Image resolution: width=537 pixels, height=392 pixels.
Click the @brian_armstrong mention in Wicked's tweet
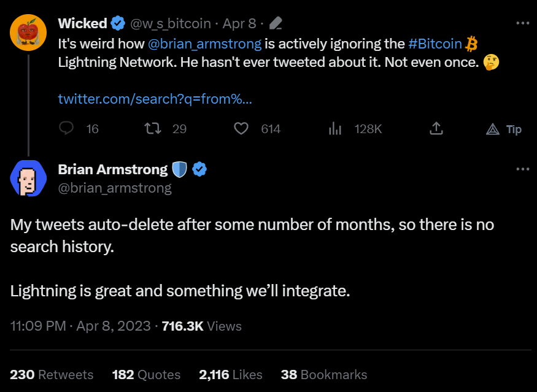tap(205, 44)
